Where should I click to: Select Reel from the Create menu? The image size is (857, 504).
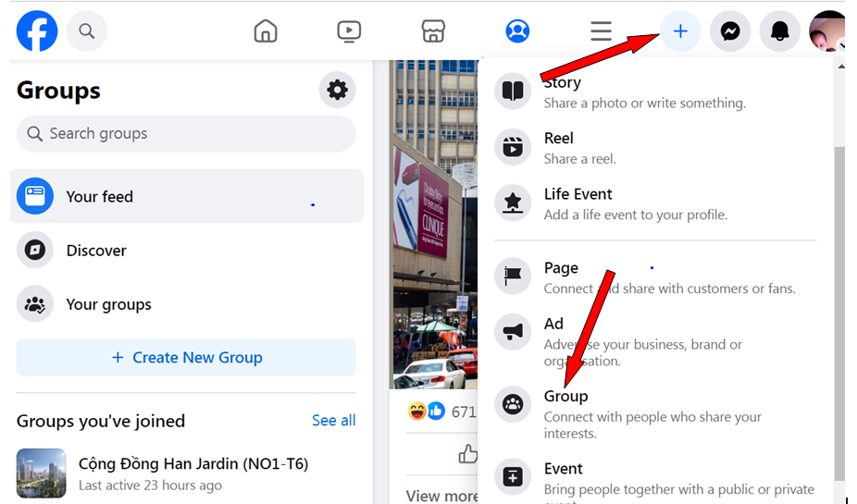(x=558, y=139)
